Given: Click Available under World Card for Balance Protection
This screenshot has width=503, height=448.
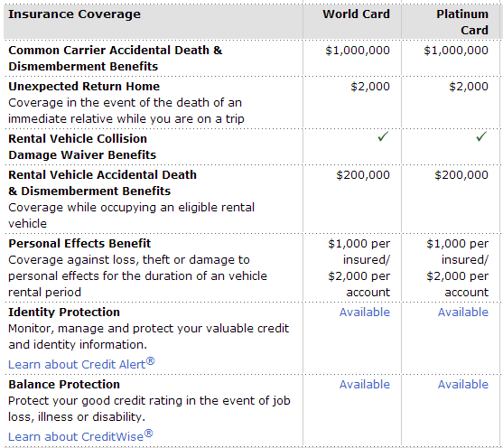Looking at the screenshot, I should pyautogui.click(x=365, y=385).
